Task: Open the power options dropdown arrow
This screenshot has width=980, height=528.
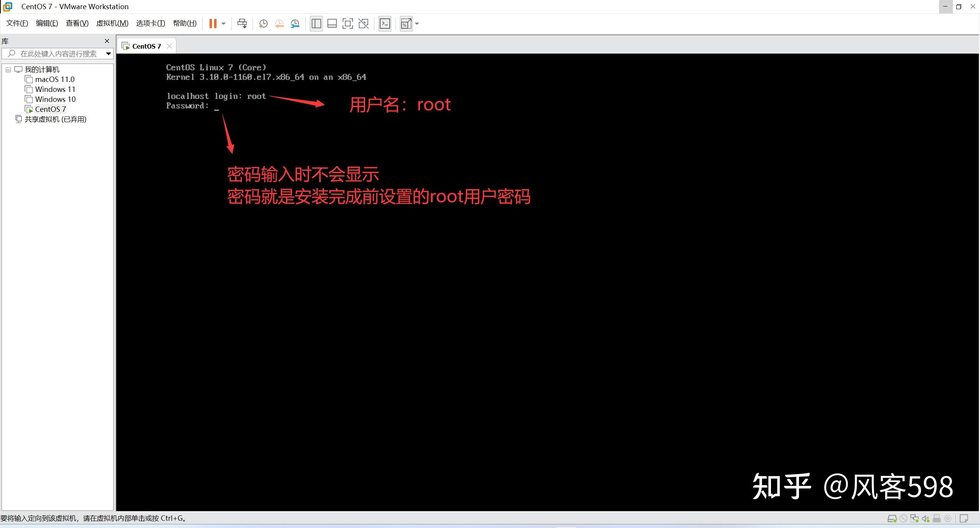Action: (224, 24)
